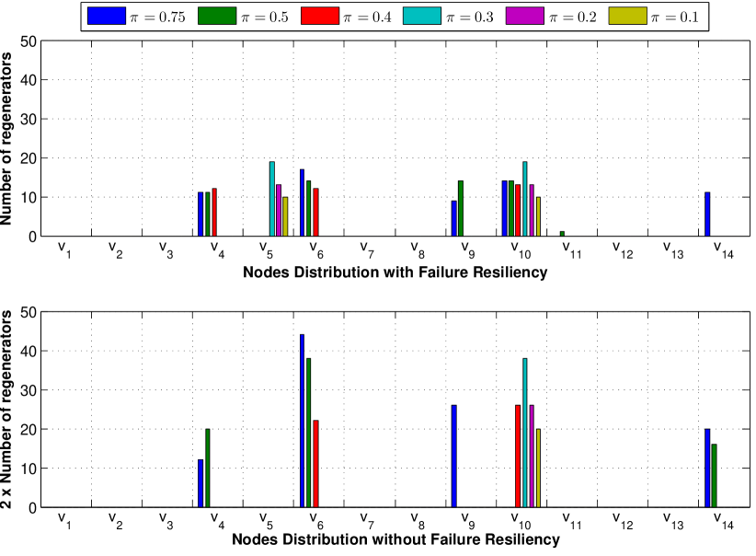The width and height of the screenshot is (756, 556).
Task: Click the π = 0.75 legend text label
Action: 157,17
